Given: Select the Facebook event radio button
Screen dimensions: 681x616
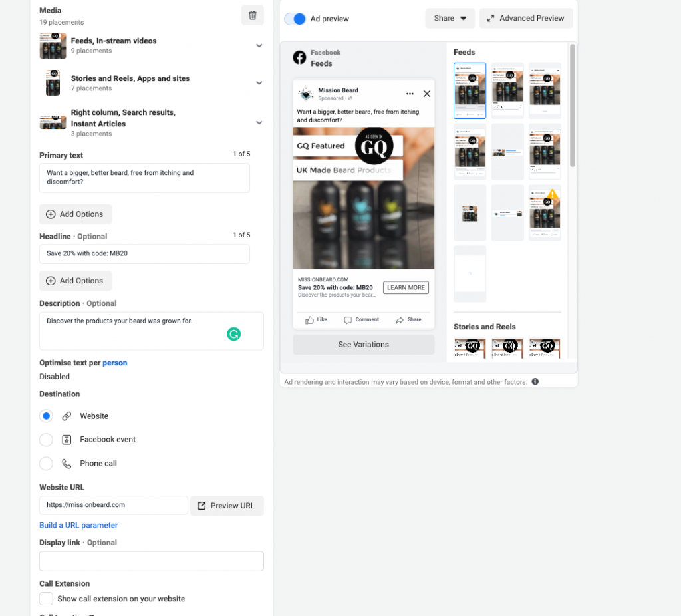Looking at the screenshot, I should coord(46,440).
